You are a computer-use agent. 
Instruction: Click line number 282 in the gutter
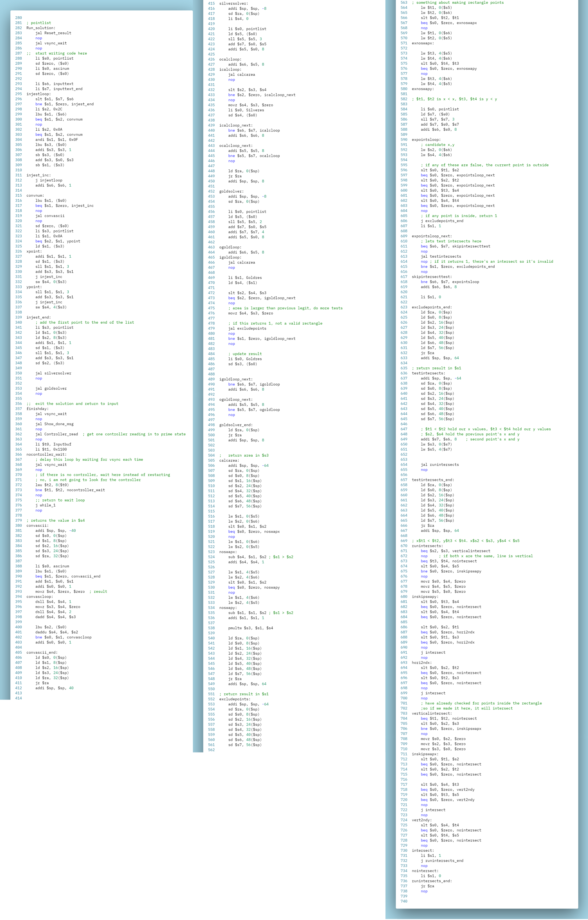(18, 28)
